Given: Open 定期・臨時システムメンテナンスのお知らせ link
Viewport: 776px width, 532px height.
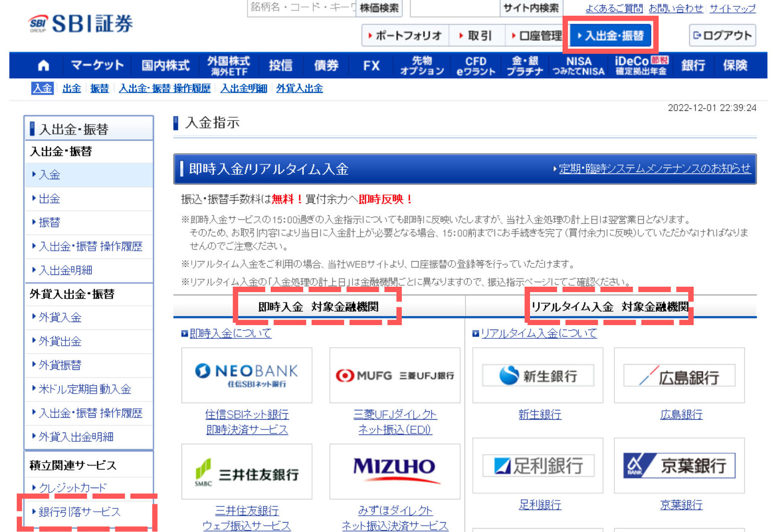Looking at the screenshot, I should [654, 168].
